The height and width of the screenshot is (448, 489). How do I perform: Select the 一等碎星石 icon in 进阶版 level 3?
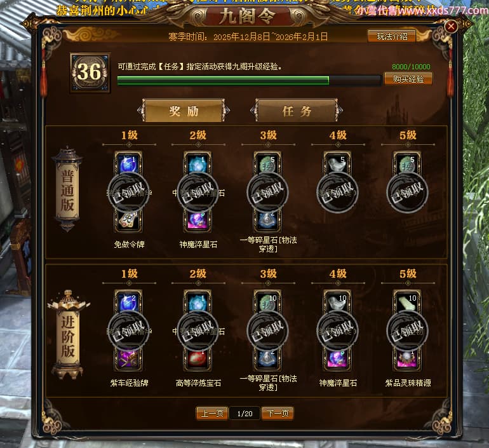[267, 358]
